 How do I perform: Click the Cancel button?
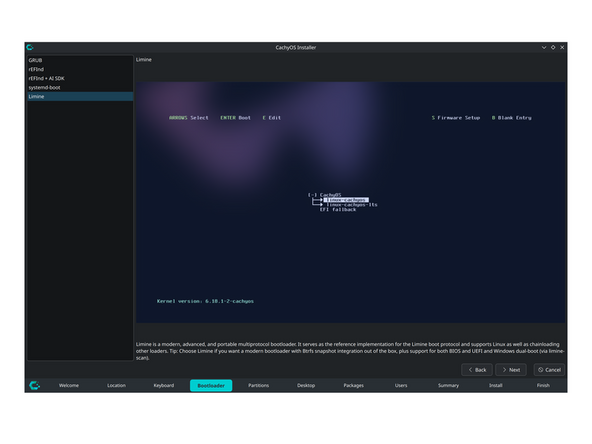click(x=549, y=370)
